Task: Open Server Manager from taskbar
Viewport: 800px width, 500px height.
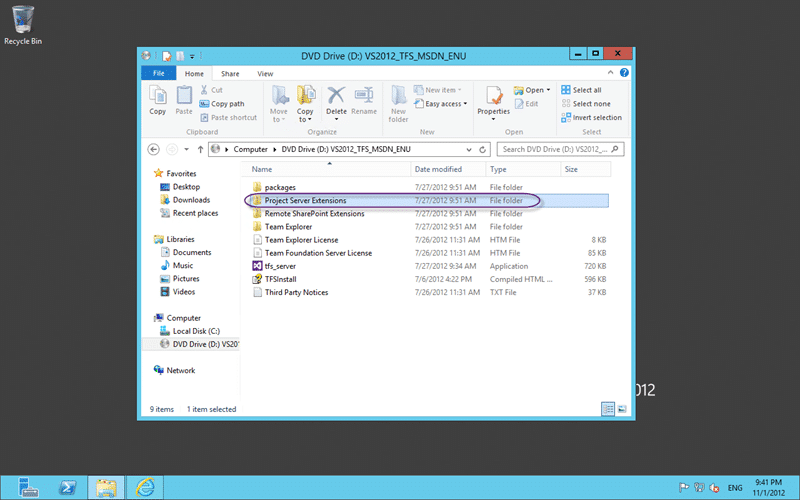Action: pyautogui.click(x=28, y=488)
